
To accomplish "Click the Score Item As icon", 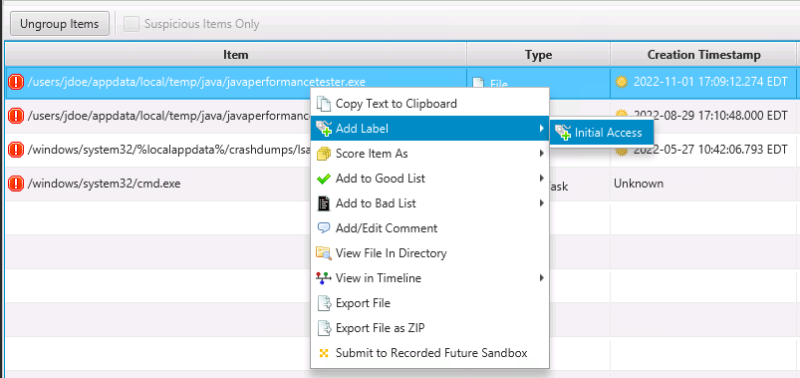I will (323, 154).
